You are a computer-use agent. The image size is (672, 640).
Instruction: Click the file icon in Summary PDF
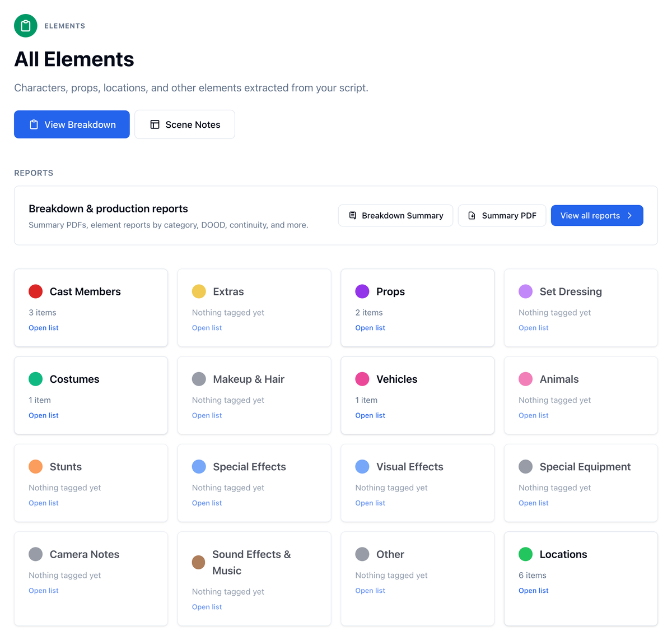point(472,215)
